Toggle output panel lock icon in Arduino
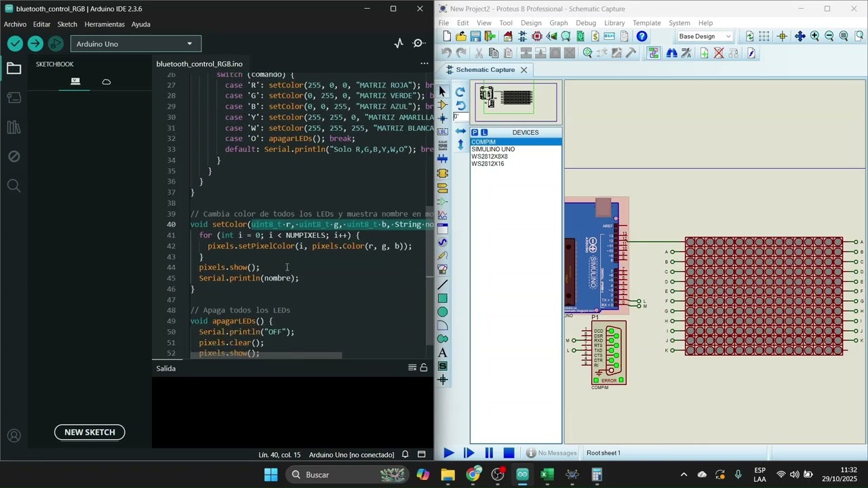 [424, 368]
